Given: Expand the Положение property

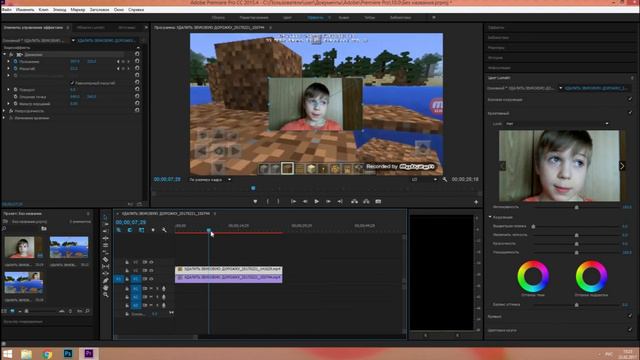Looking at the screenshot, I should (9, 62).
